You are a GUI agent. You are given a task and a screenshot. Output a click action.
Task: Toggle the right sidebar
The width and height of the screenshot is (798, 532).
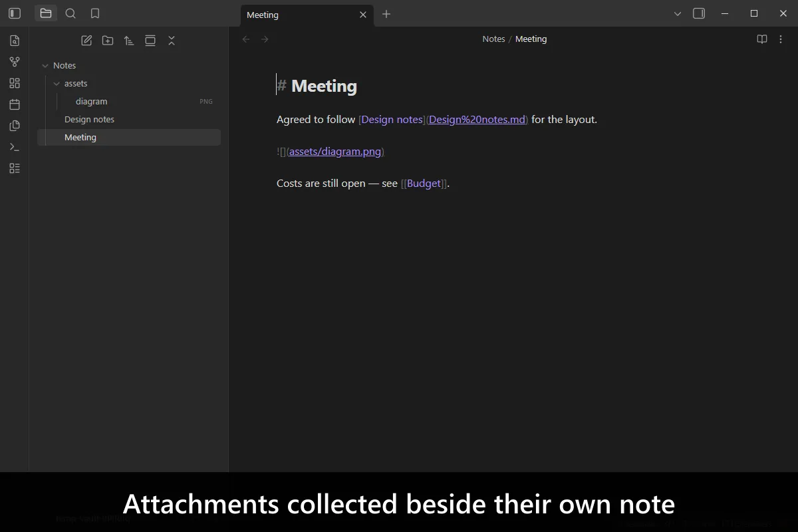[x=699, y=13]
